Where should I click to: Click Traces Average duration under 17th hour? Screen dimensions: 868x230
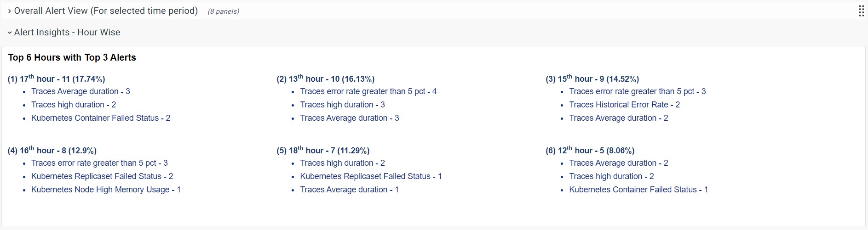[80, 91]
